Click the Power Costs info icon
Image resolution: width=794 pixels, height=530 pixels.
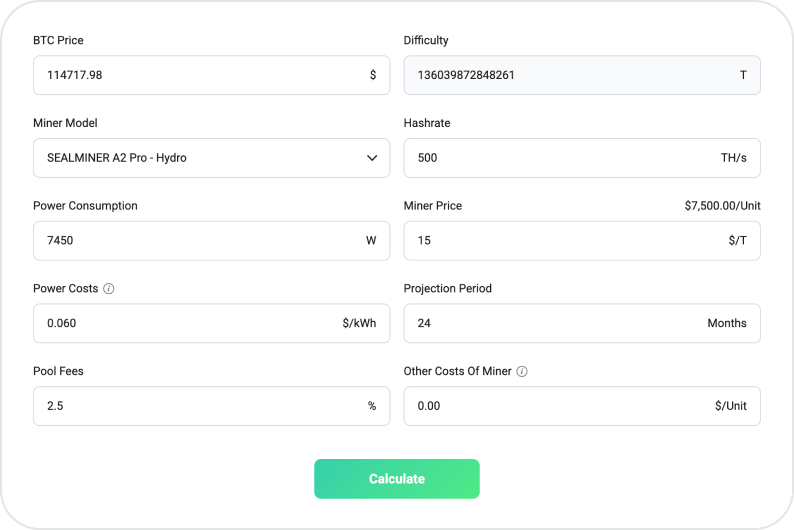point(109,289)
